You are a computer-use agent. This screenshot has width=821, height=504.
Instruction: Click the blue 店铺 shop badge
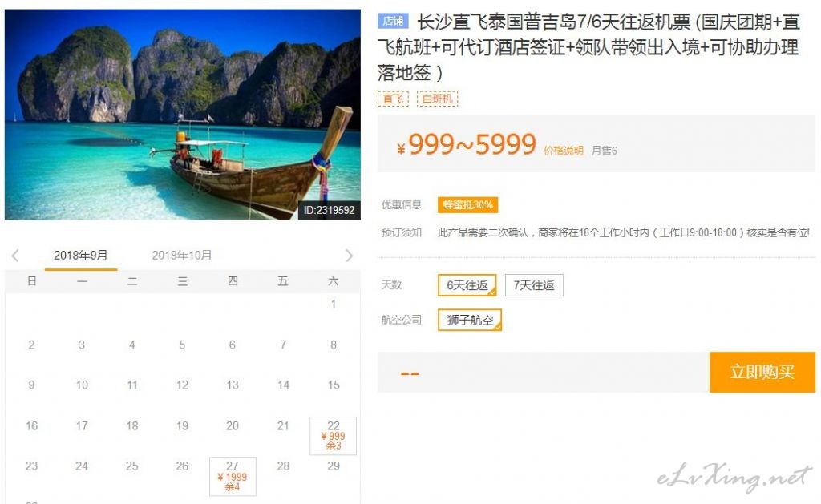click(393, 21)
